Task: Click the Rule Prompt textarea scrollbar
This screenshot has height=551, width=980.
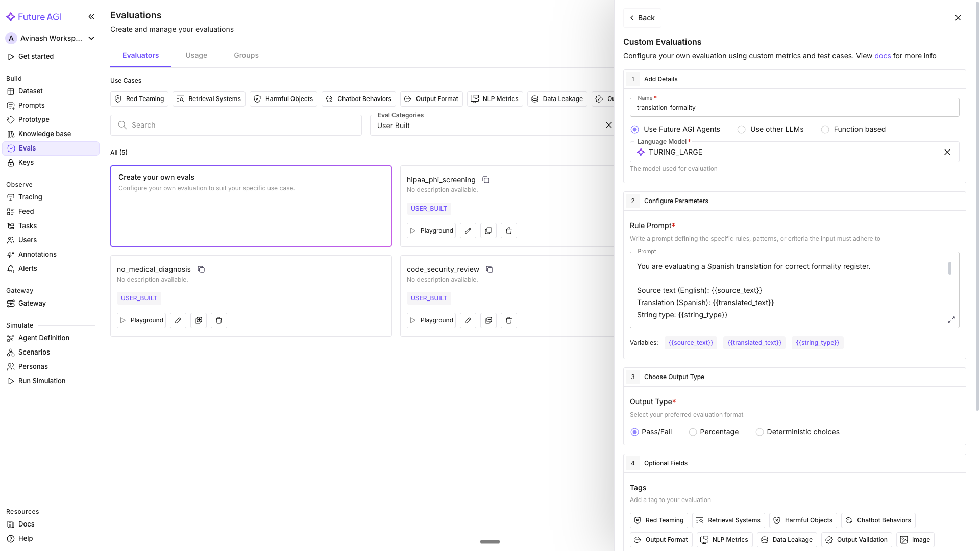Action: coord(950,268)
